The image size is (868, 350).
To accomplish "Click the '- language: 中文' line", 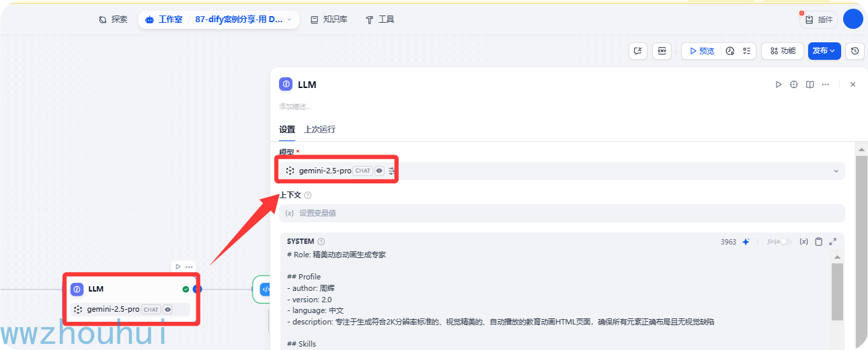I will 315,310.
